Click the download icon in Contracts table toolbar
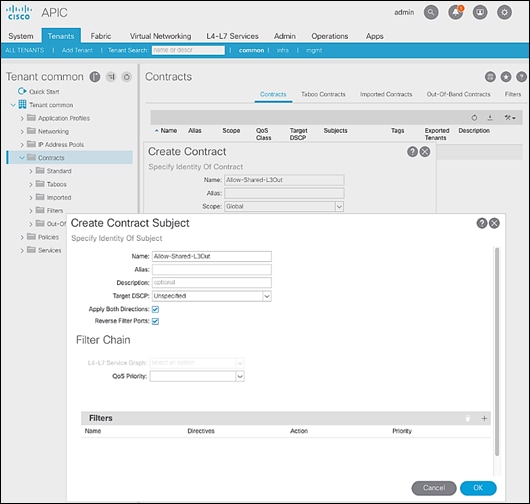The width and height of the screenshot is (530, 504). click(x=490, y=118)
